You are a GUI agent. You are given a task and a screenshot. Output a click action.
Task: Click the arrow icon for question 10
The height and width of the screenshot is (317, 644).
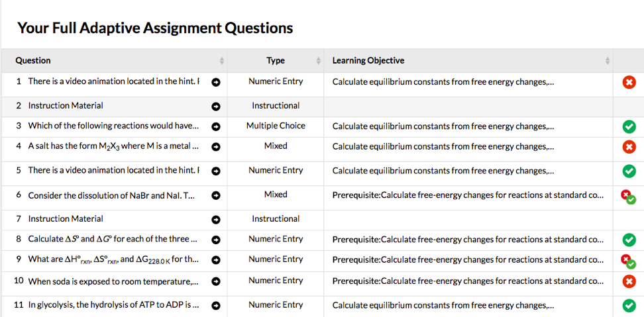(215, 281)
